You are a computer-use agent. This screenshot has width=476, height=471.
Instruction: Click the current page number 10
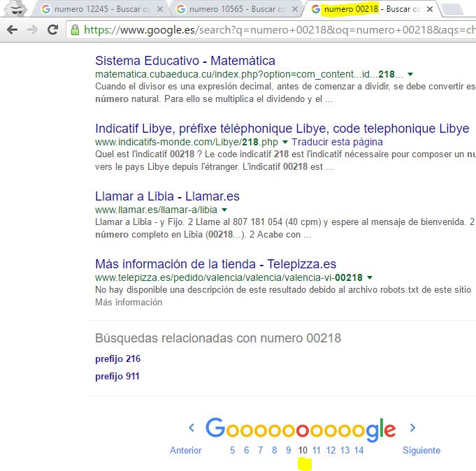tap(303, 450)
